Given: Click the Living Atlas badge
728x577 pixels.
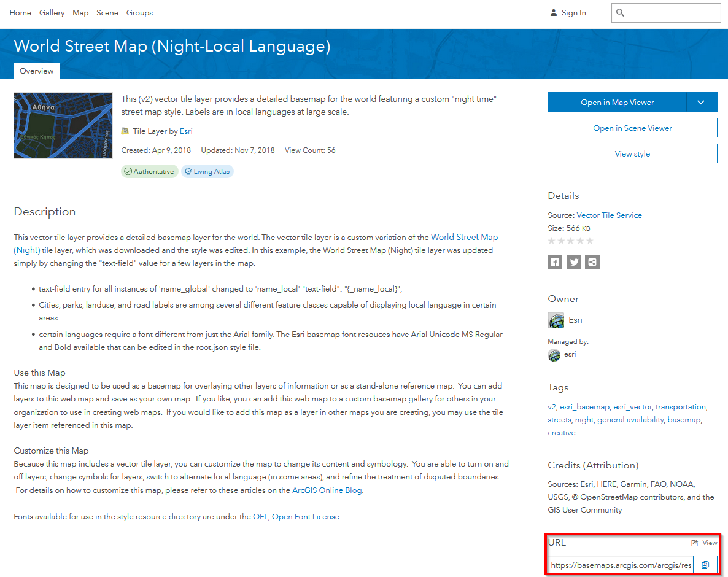Looking at the screenshot, I should click(207, 171).
